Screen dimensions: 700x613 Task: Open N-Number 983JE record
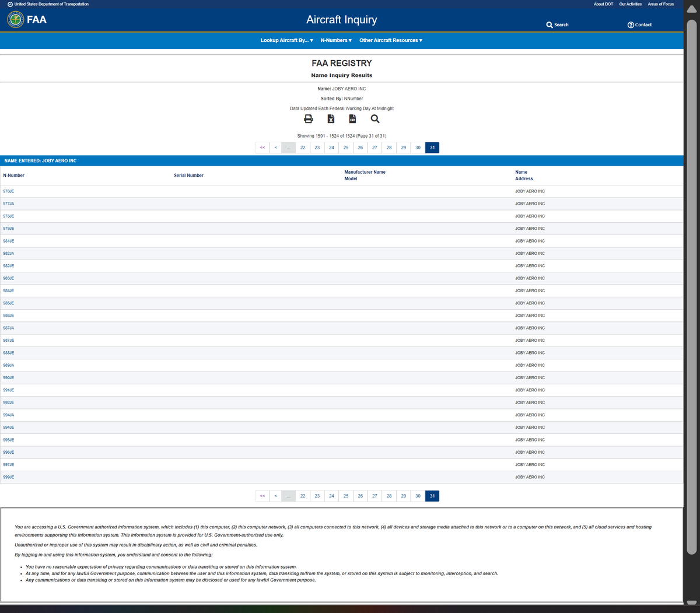coord(8,278)
